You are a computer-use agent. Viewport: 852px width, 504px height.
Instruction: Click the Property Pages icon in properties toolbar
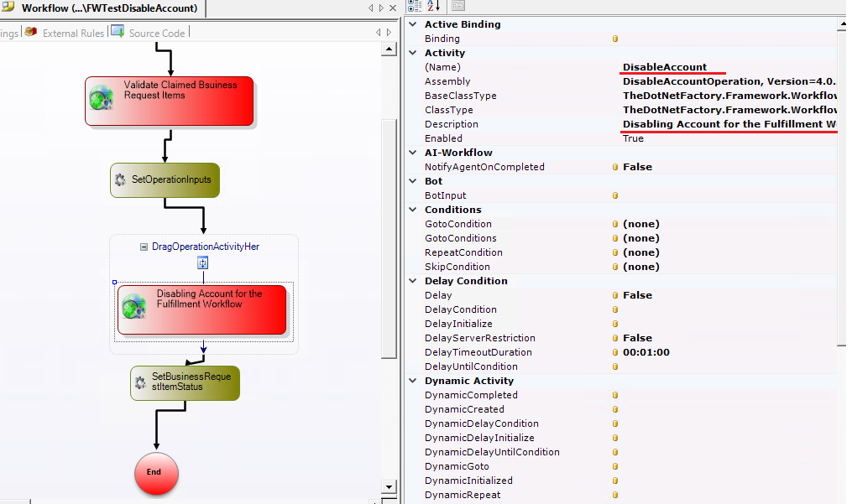[x=458, y=5]
